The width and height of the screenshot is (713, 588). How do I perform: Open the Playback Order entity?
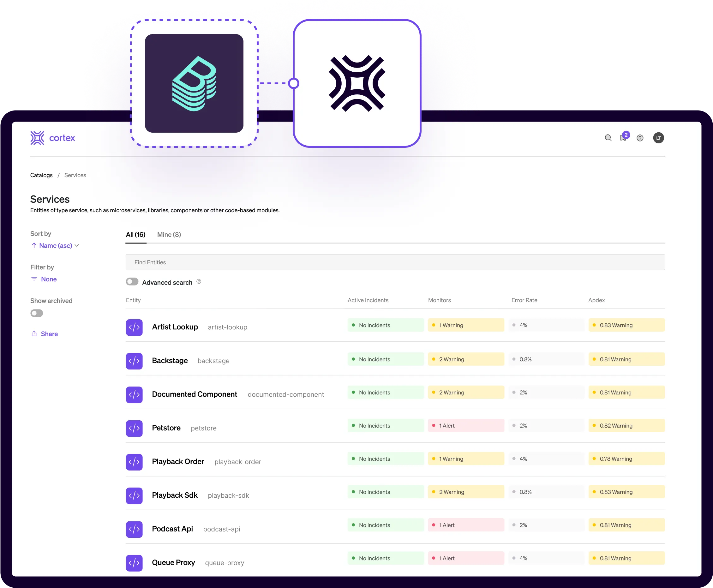(x=178, y=461)
